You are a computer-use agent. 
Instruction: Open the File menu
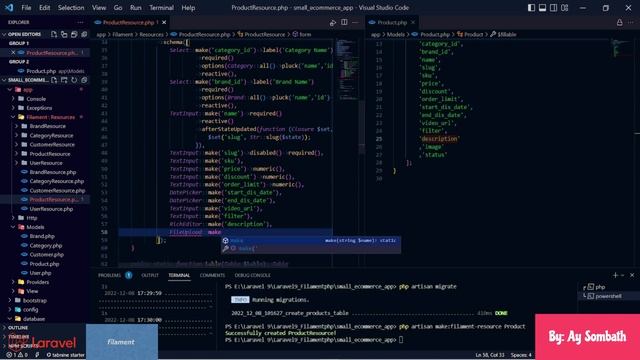[26, 8]
